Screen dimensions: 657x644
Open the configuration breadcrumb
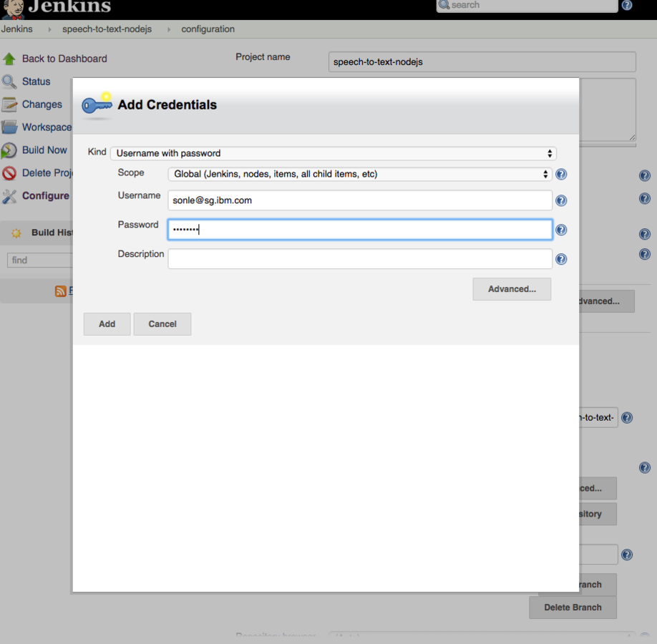point(208,29)
